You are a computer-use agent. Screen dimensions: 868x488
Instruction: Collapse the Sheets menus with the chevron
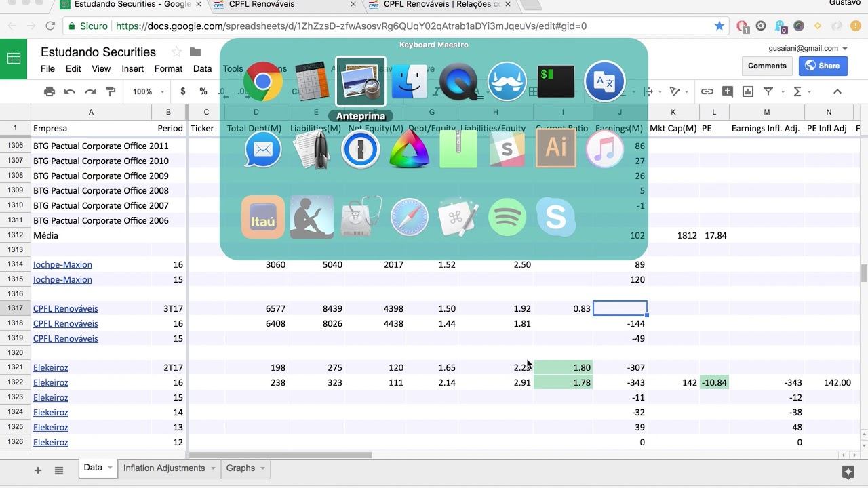click(837, 91)
